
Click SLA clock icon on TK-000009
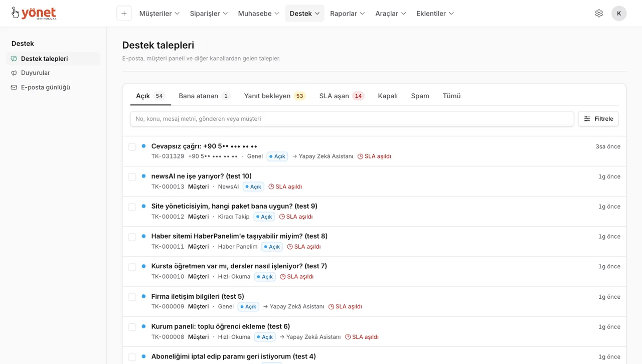[x=331, y=307]
